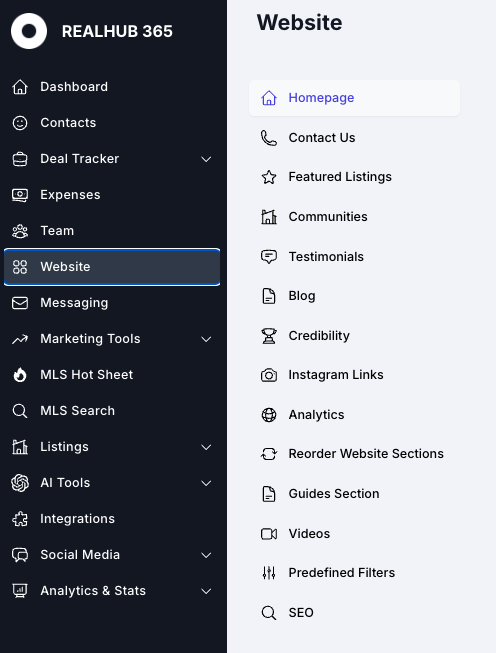496x653 pixels.
Task: Click the Integrations puzzle piece icon
Action: coord(20,519)
